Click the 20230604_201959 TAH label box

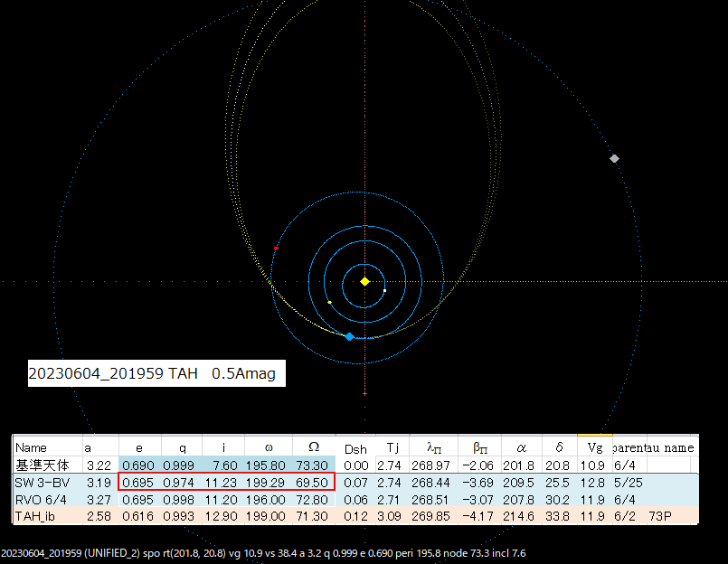pos(156,373)
